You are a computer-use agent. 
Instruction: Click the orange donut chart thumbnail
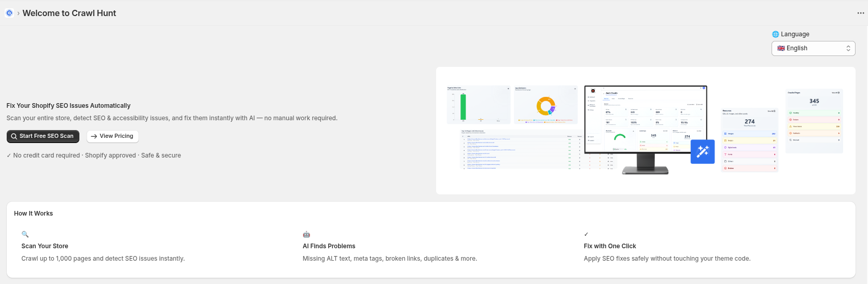[545, 105]
